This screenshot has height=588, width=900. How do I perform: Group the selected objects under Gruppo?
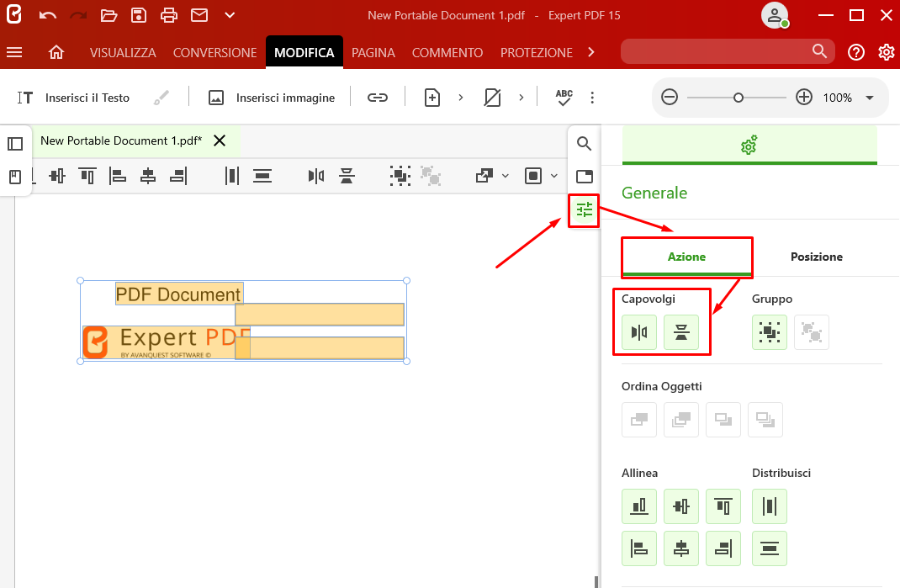(770, 332)
